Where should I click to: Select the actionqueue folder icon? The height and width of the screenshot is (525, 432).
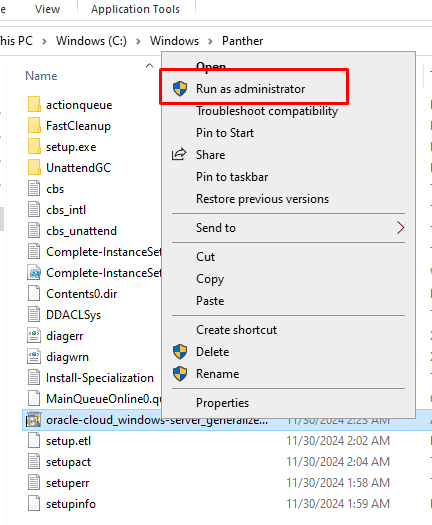34,104
